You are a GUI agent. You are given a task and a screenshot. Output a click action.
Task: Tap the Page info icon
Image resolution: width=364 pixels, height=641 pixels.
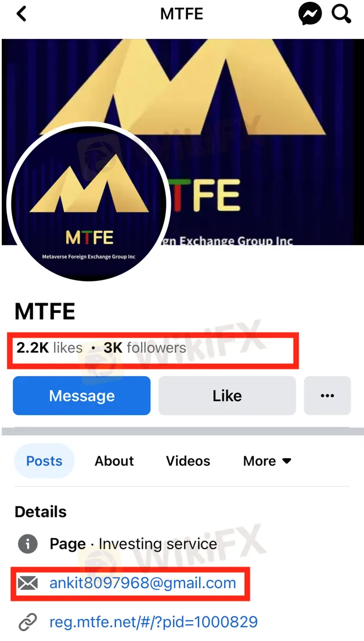(27, 544)
